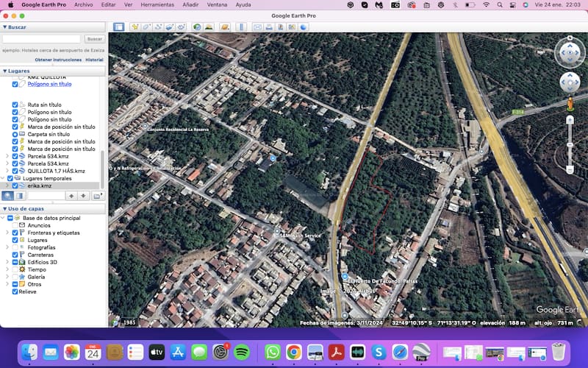Uncheck the Ruta sin título checkbox
Viewport: 588px width, 368px height.
(x=15, y=105)
